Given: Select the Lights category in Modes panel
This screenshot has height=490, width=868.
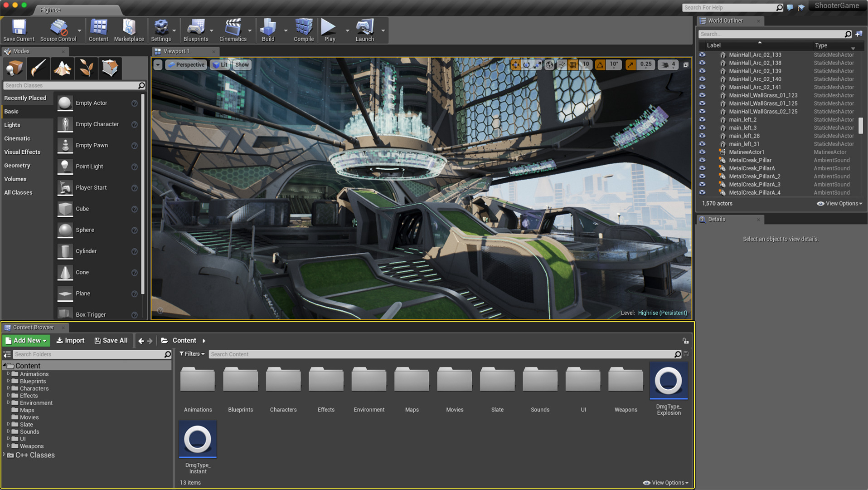Looking at the screenshot, I should click(x=12, y=125).
